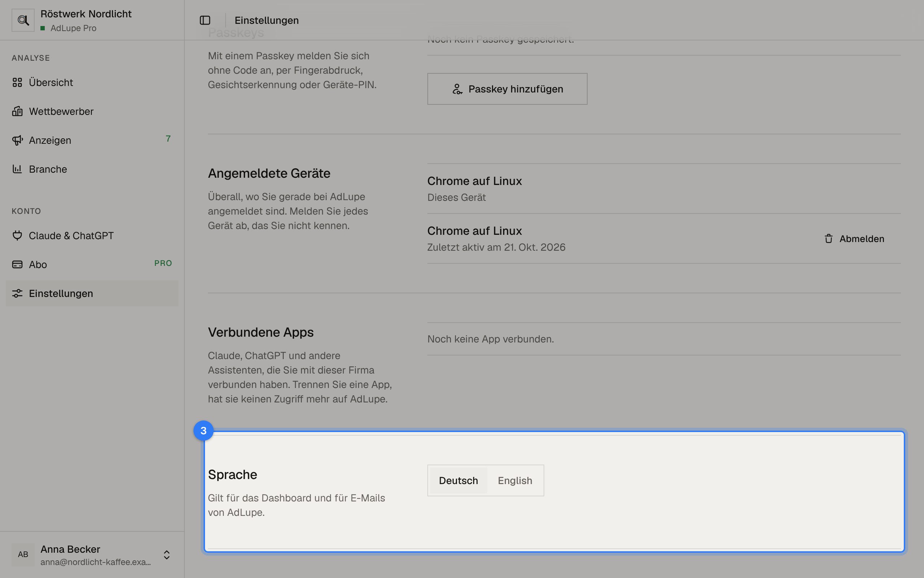This screenshot has width=924, height=578.
Task: Open Claude & ChatGPT page
Action: pos(92,236)
